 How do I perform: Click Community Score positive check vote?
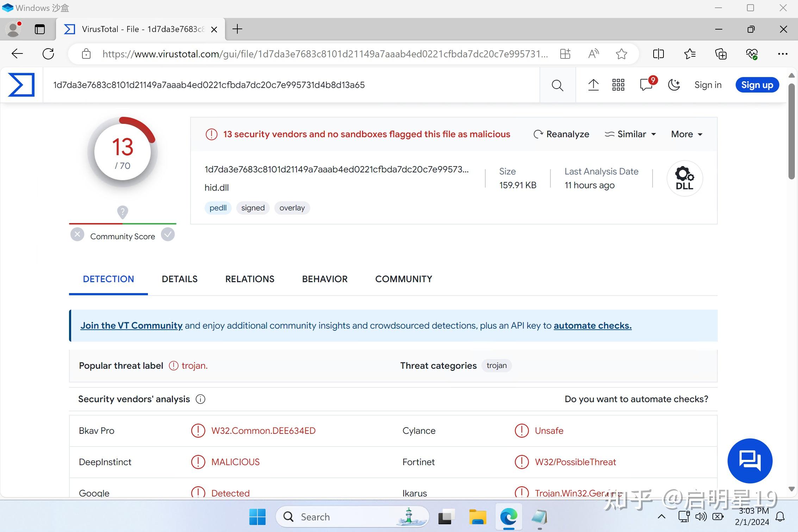click(x=168, y=234)
